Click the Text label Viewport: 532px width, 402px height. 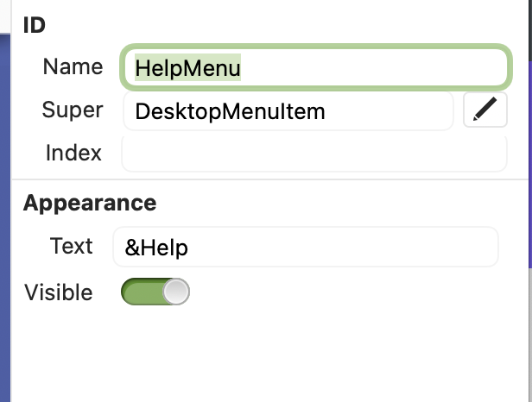(x=71, y=246)
